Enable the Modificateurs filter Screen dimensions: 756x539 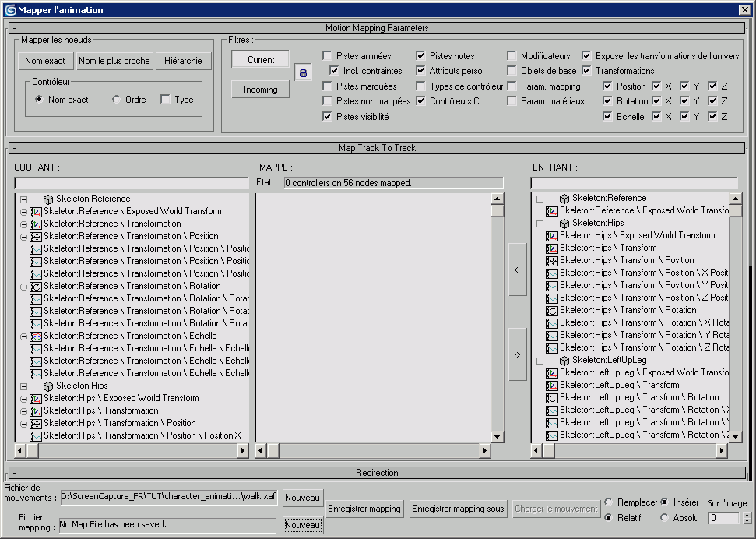(x=512, y=55)
